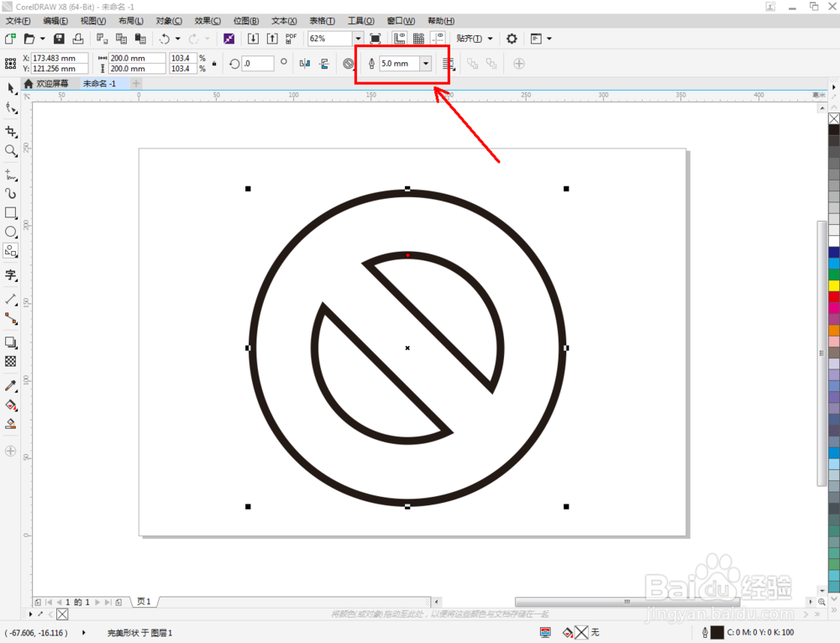Select the Ellipse tool
The image size is (840, 643).
point(11,232)
